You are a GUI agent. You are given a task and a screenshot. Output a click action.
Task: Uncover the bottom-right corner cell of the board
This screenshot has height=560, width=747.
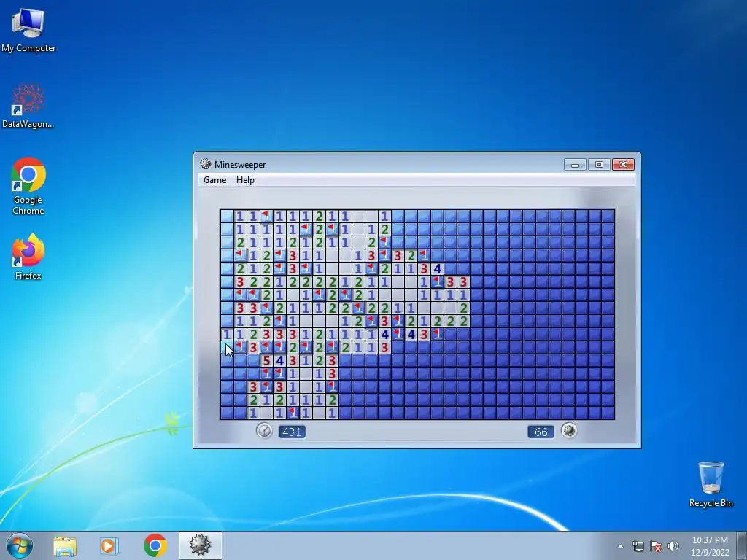(x=608, y=413)
